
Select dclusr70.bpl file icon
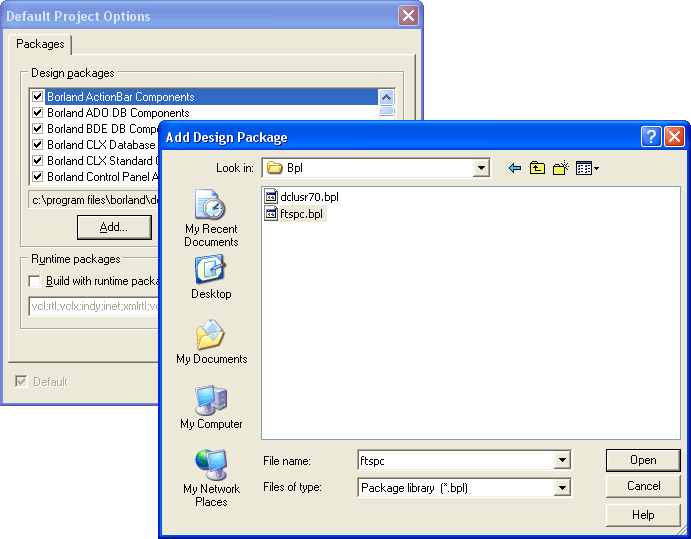point(271,197)
